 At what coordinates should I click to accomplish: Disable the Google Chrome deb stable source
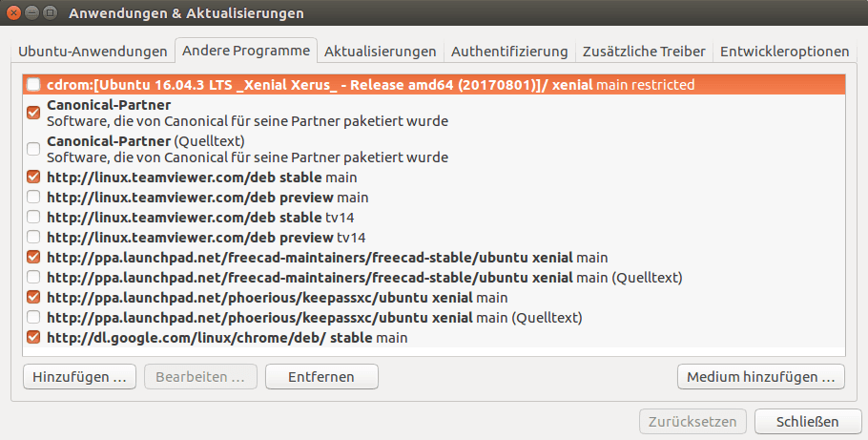(33, 337)
